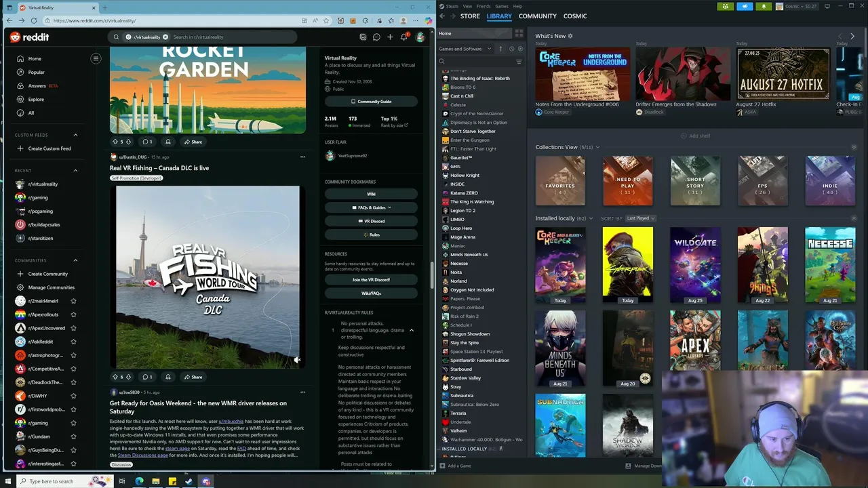Customize What's New with gear icon
868x488 pixels.
click(570, 36)
